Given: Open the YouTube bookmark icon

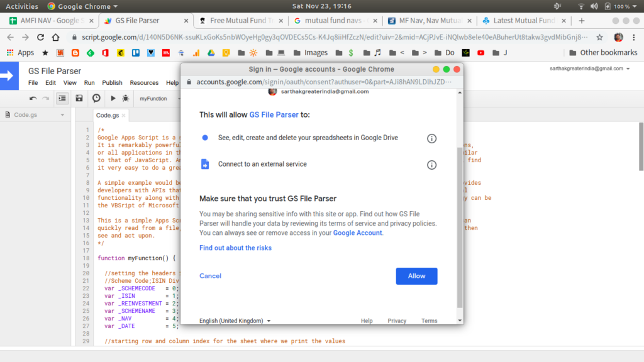Looking at the screenshot, I should (x=481, y=53).
